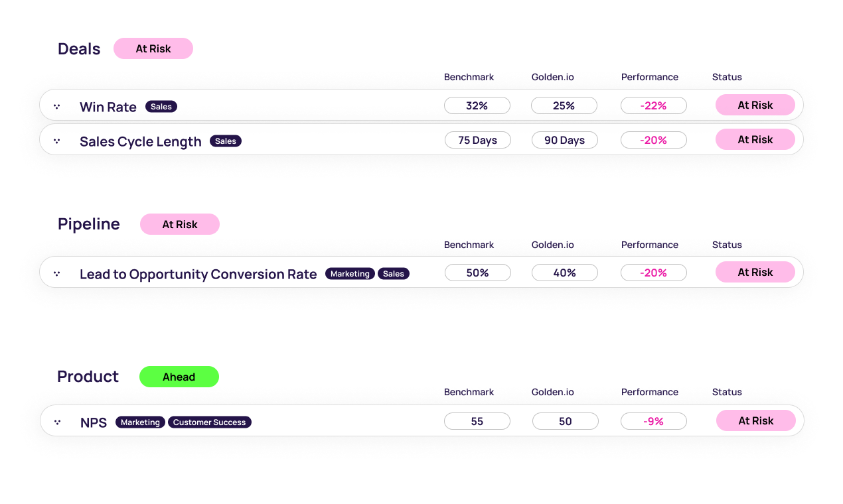Image resolution: width=843 pixels, height=504 pixels.
Task: Click the green Ahead badge next to Product
Action: pos(179,376)
